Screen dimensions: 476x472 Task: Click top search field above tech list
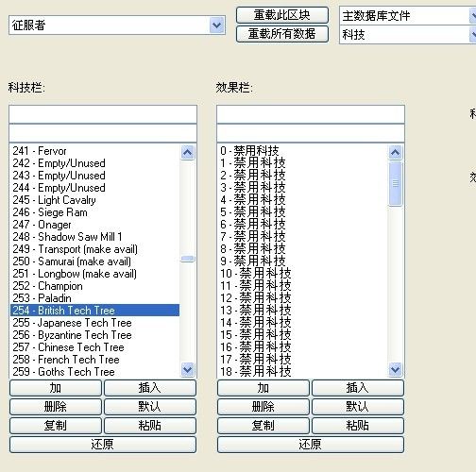point(103,114)
